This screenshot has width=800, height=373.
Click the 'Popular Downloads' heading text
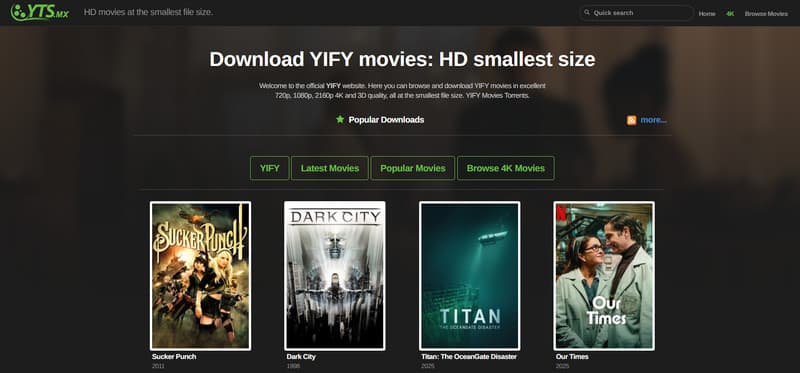tap(386, 120)
